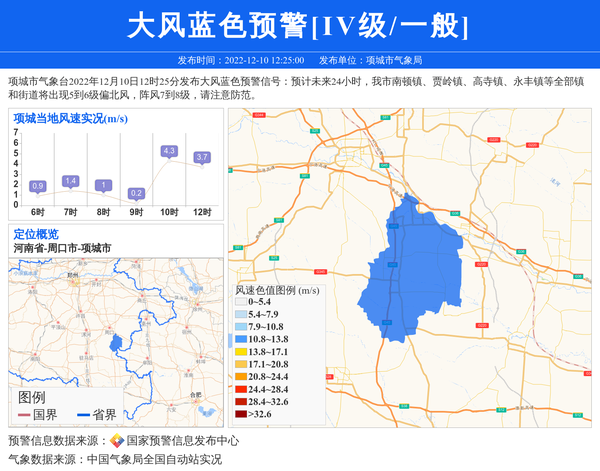The width and height of the screenshot is (600, 471).
Task: Click the National Early Warning Center logo icon
Action: (x=117, y=441)
